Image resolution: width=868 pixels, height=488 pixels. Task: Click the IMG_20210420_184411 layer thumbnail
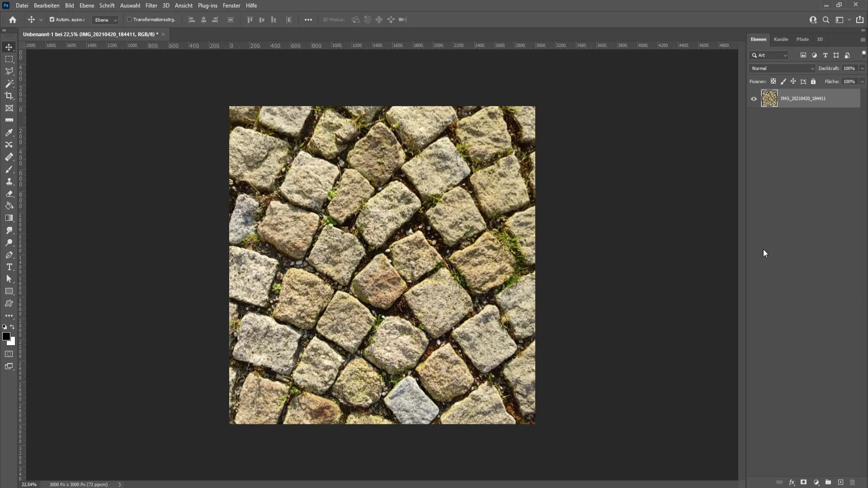[769, 99]
